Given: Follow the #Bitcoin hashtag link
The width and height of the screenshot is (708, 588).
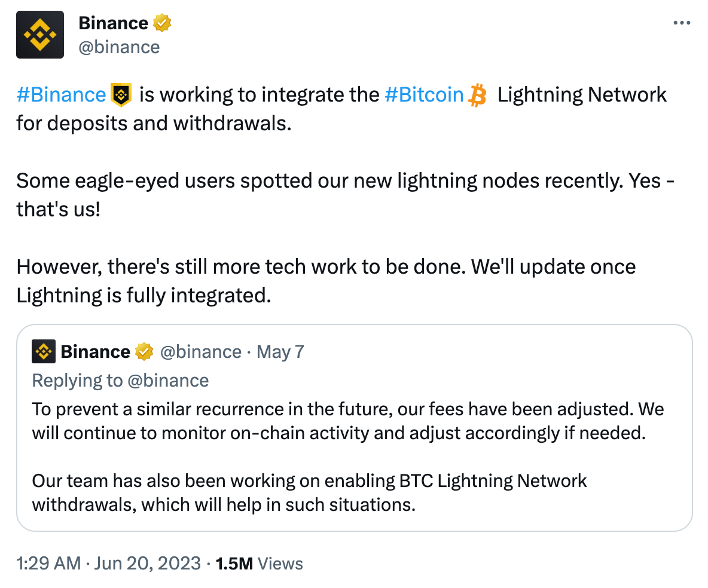Looking at the screenshot, I should [424, 94].
